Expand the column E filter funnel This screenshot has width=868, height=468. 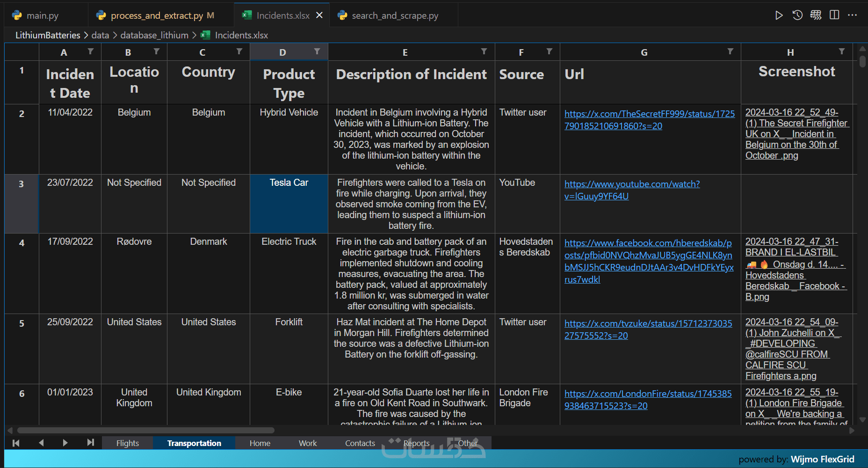click(x=484, y=51)
